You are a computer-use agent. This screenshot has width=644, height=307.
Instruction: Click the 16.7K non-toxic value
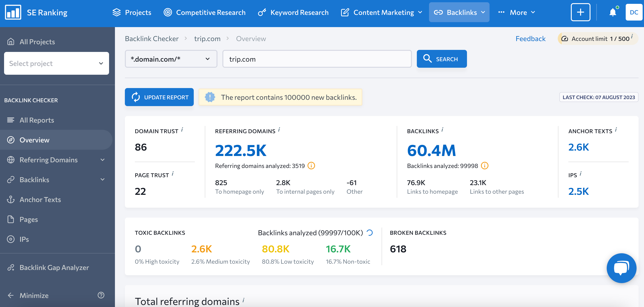point(338,249)
